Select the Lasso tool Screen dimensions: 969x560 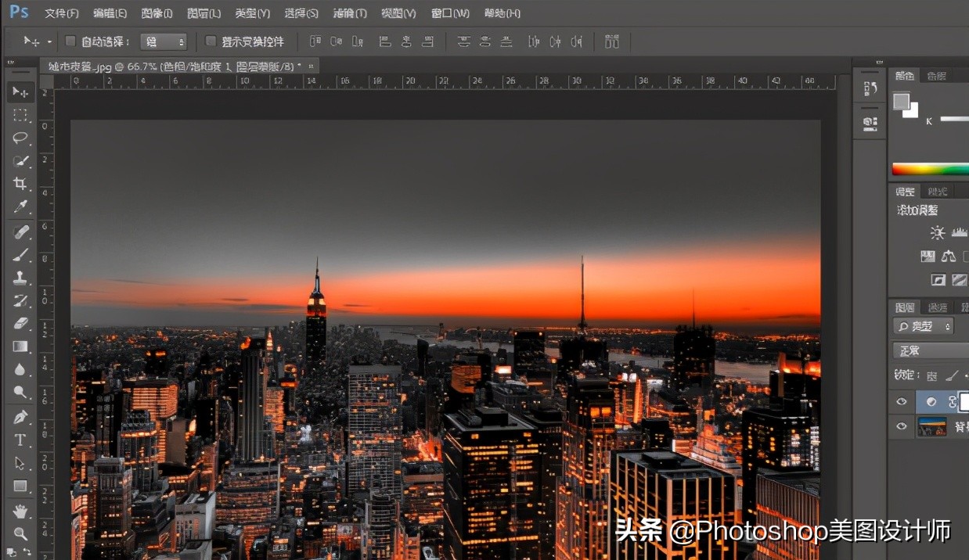click(20, 138)
